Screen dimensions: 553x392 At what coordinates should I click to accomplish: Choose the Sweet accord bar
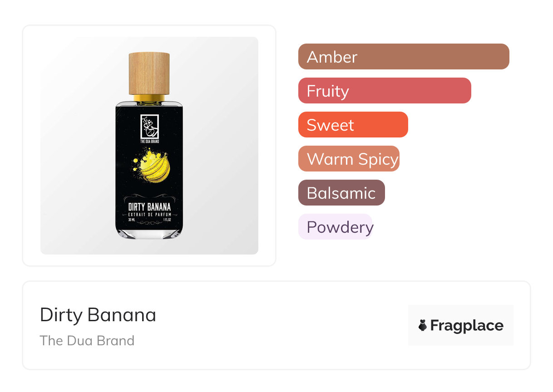coord(353,125)
